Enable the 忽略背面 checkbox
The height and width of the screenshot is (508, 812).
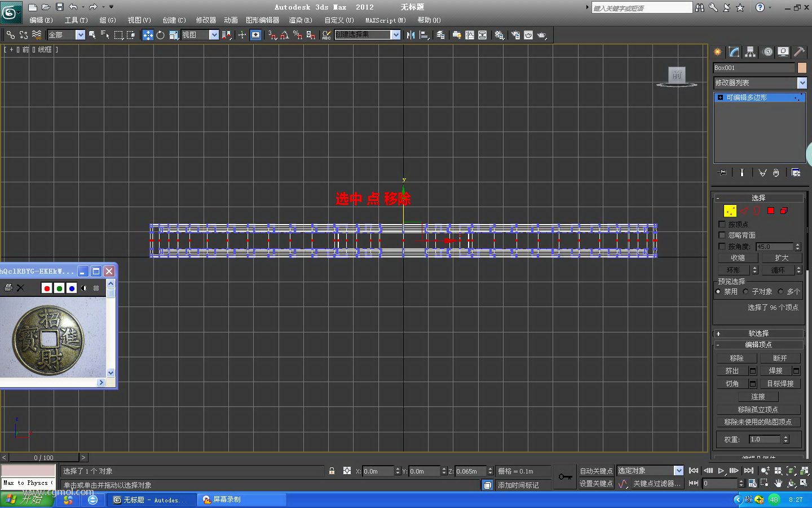[722, 235]
